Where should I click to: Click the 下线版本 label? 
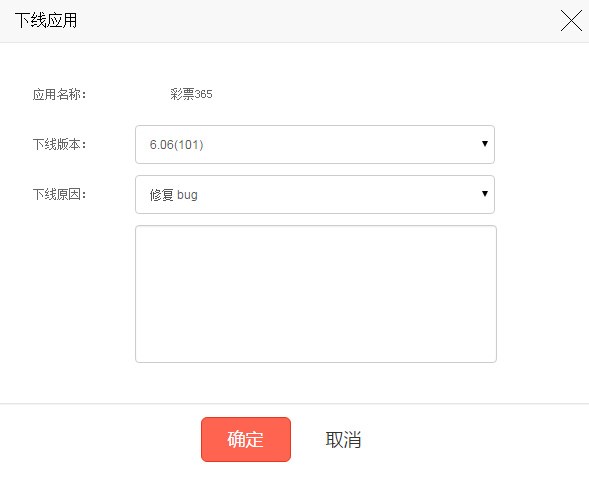(x=59, y=144)
